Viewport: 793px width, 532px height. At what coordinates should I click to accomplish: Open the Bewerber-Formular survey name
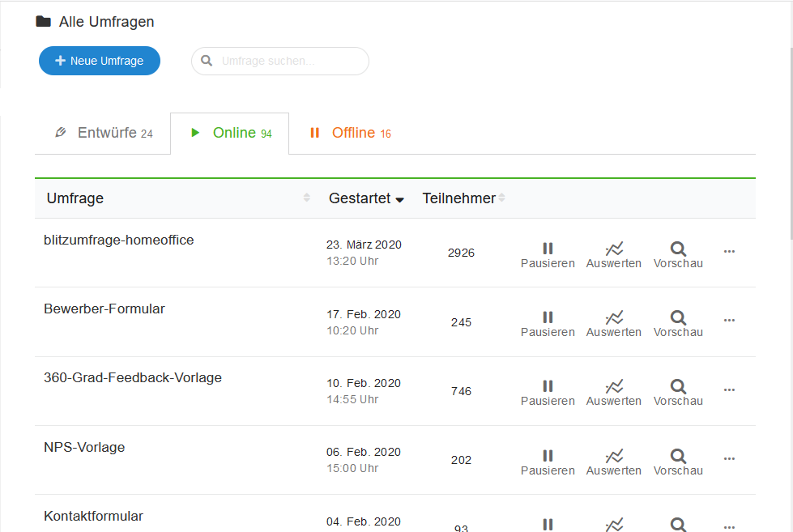(104, 309)
